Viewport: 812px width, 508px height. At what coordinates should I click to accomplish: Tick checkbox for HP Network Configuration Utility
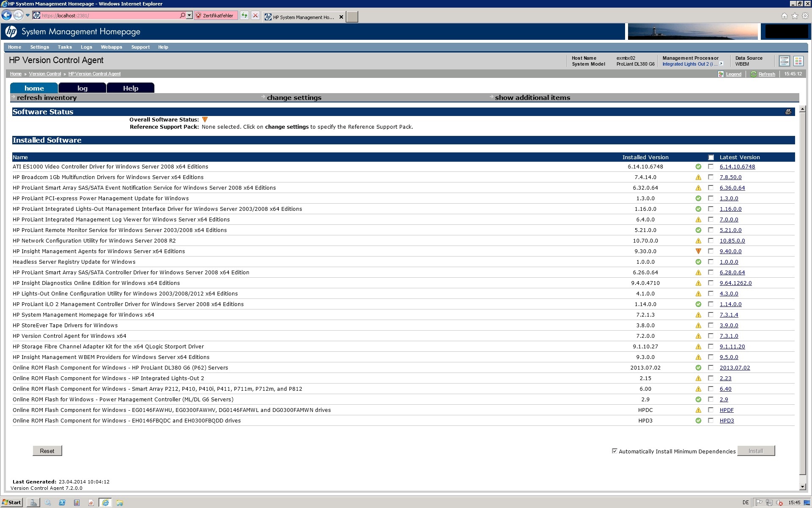[x=711, y=241]
